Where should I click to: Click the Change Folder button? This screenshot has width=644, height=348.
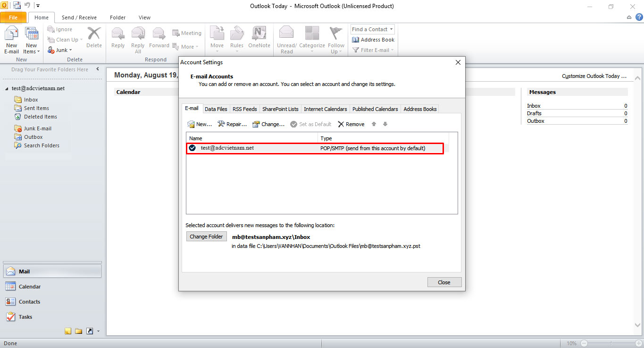[x=206, y=237]
